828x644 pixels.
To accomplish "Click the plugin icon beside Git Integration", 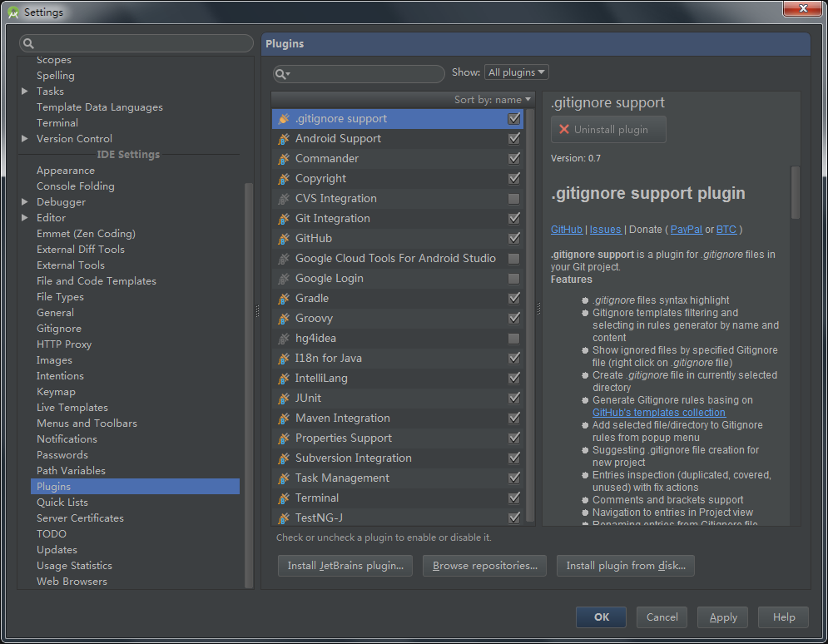I will (283, 219).
